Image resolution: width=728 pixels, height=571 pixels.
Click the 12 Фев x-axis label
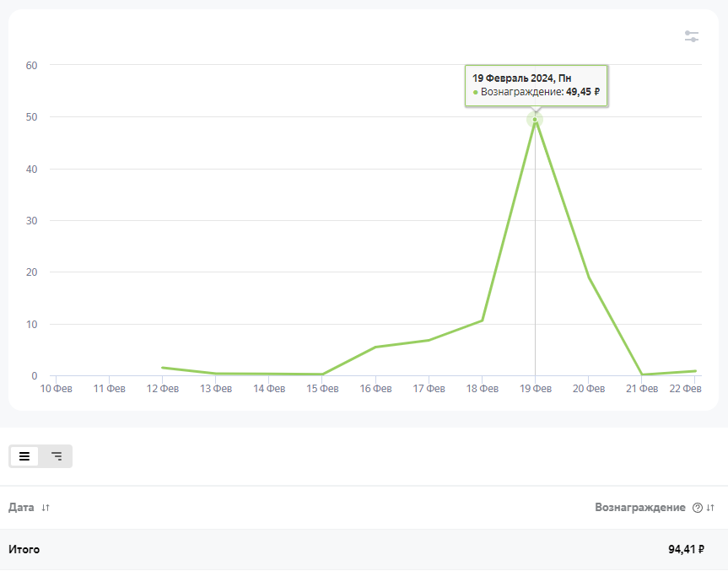point(163,389)
